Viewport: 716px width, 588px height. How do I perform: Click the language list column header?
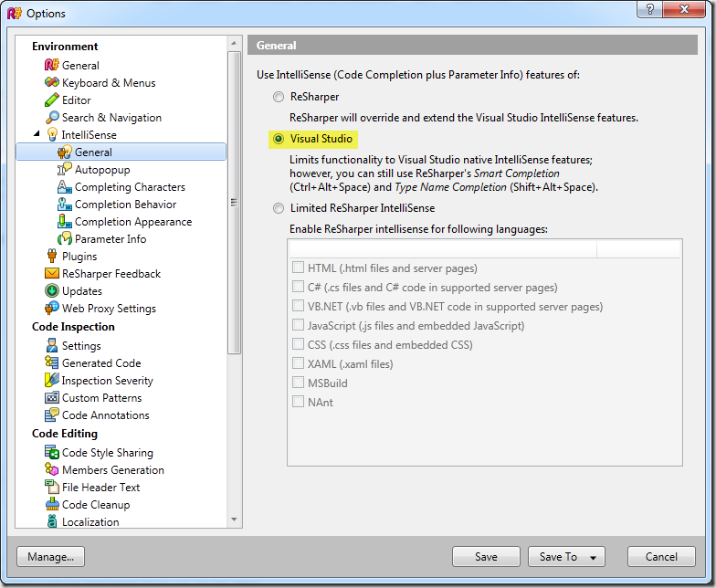[x=442, y=249]
